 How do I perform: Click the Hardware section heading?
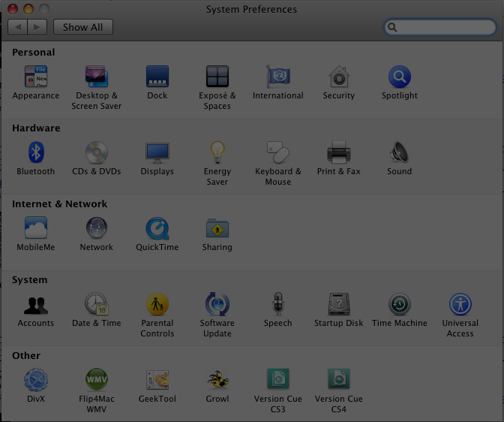click(x=36, y=128)
